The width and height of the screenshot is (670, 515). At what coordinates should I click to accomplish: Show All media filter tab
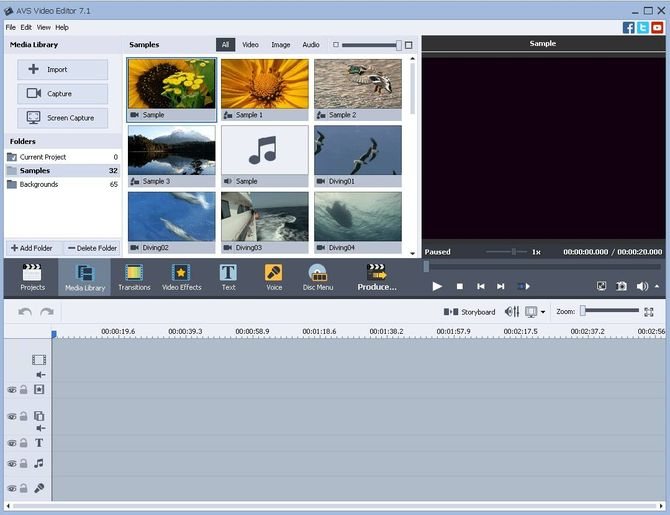click(x=225, y=44)
